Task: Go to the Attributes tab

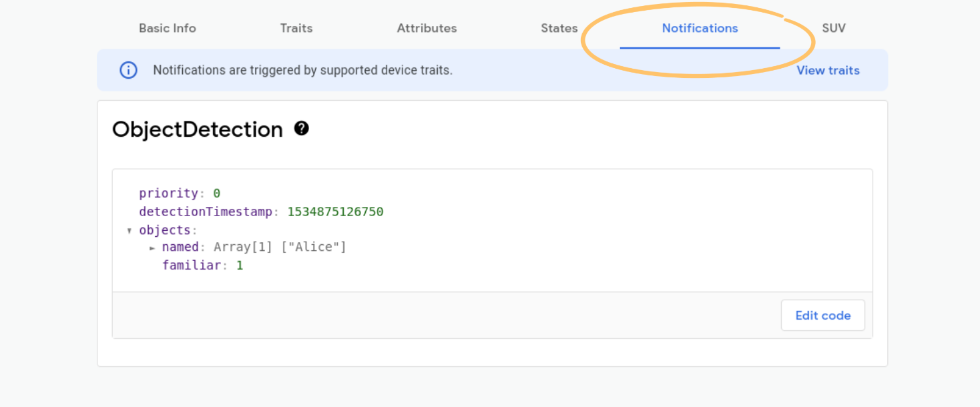Action: (427, 28)
